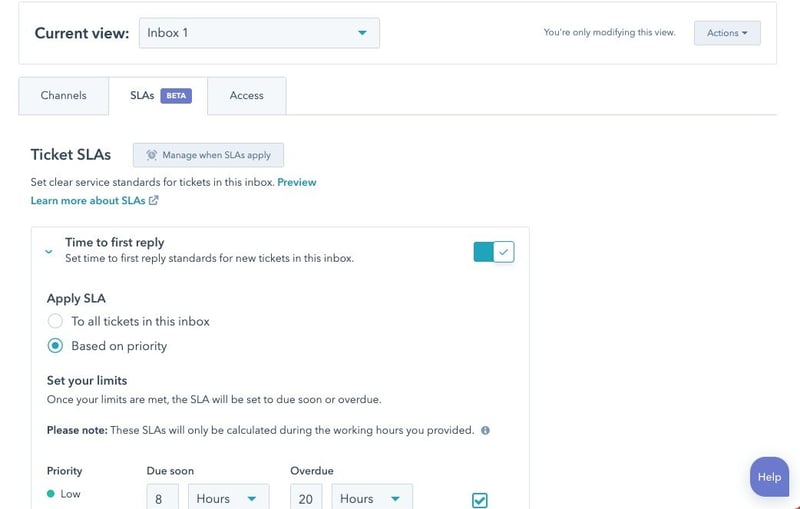Screen dimensions: 800x509
Task: Select To all tickets in this inbox
Action: (x=56, y=322)
